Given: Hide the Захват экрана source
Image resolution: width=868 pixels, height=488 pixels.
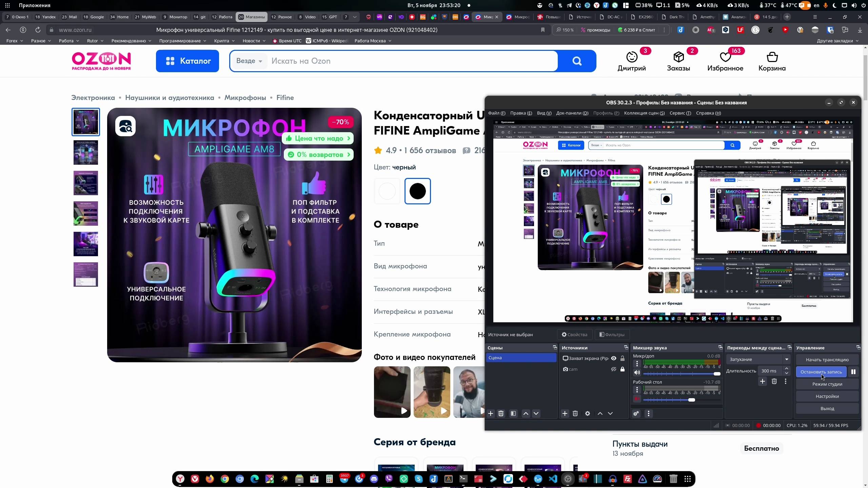Looking at the screenshot, I should point(614,358).
